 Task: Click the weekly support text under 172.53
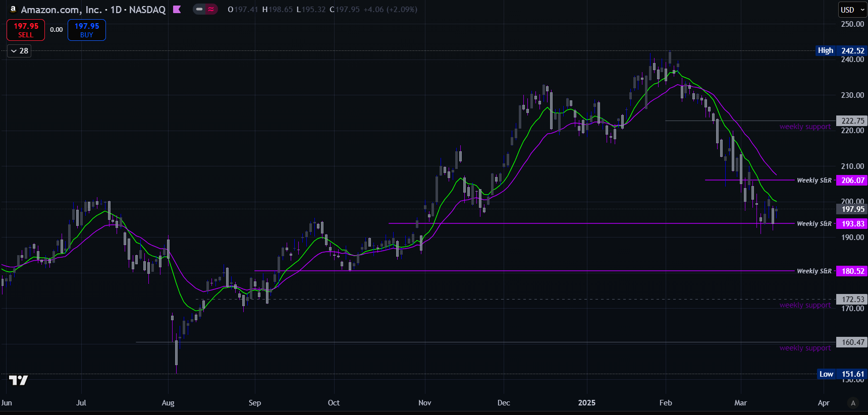tap(805, 305)
